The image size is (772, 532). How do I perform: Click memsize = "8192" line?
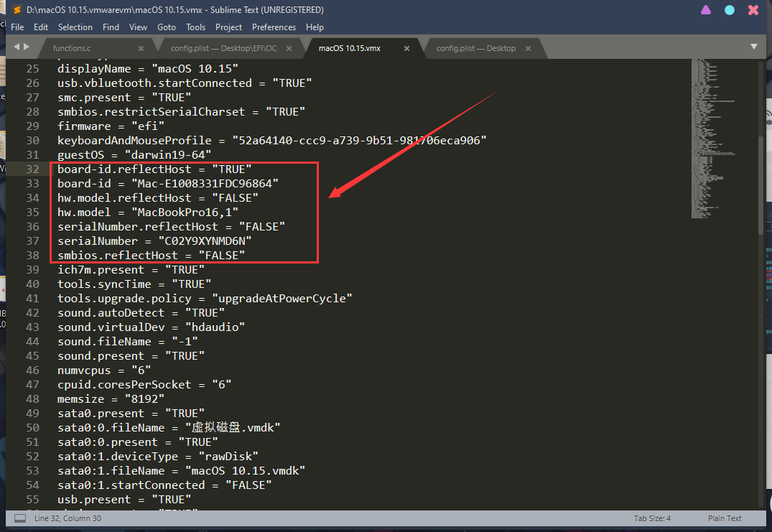click(111, 398)
